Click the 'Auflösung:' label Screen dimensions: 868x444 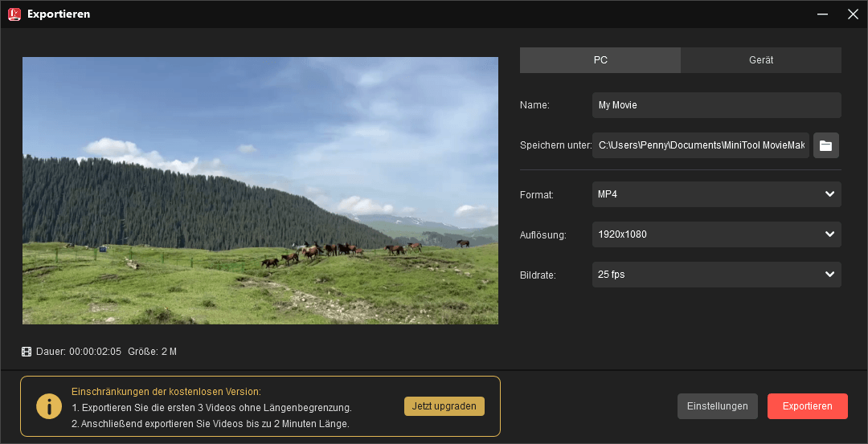coord(543,235)
